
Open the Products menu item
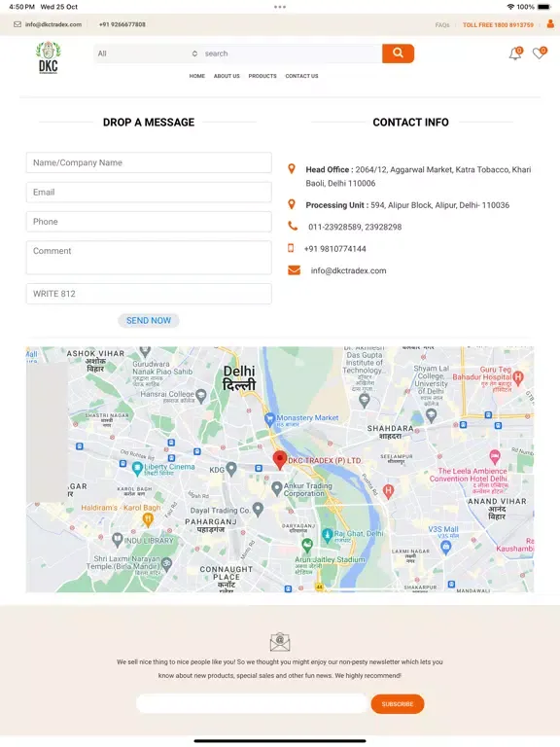click(262, 76)
